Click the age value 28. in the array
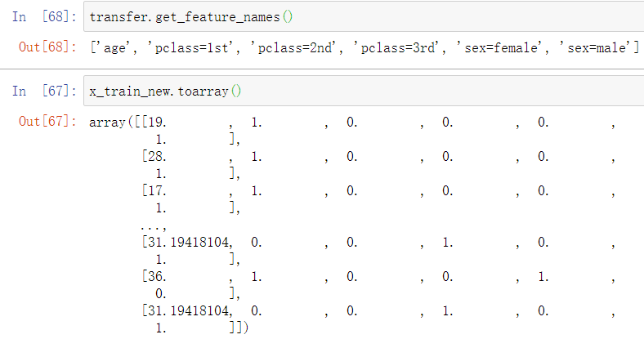Image resolution: width=644 pixels, height=339 pixels. (x=154, y=155)
